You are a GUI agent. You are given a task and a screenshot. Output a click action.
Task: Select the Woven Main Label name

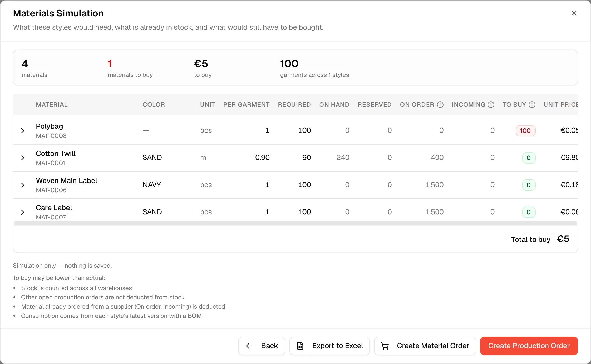click(x=66, y=181)
